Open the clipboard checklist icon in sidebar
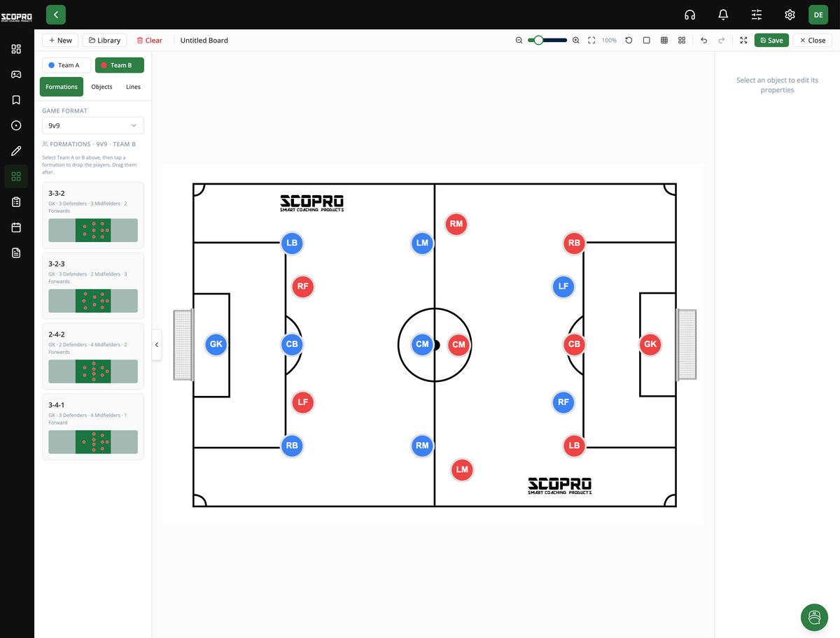The width and height of the screenshot is (840, 638). [16, 201]
